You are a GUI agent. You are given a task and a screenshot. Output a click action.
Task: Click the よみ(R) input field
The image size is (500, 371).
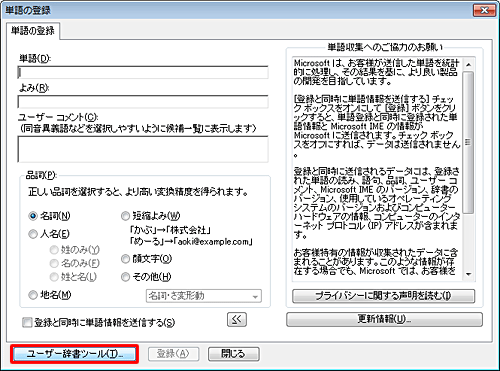pos(143,102)
